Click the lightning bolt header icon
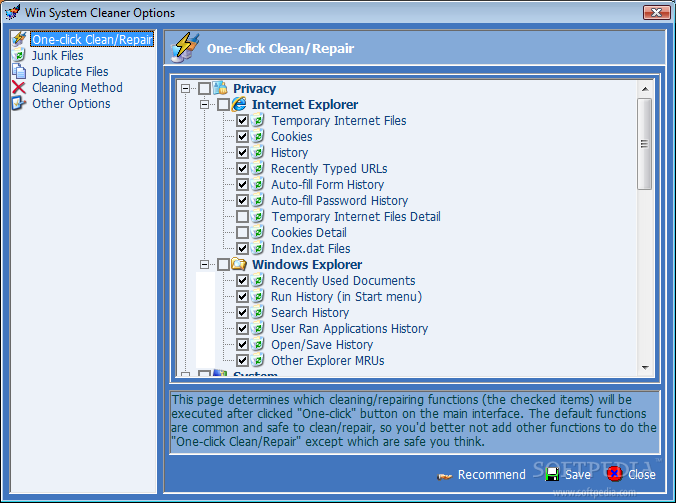 [185, 47]
